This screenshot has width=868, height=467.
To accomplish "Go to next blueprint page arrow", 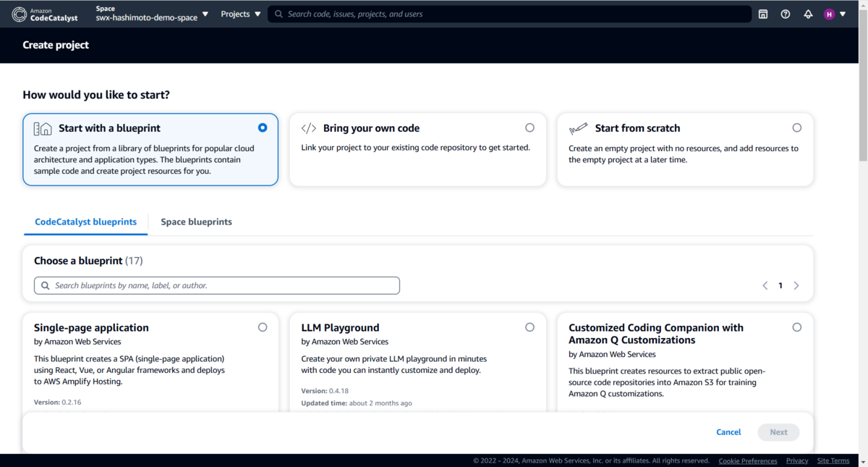I will point(796,285).
